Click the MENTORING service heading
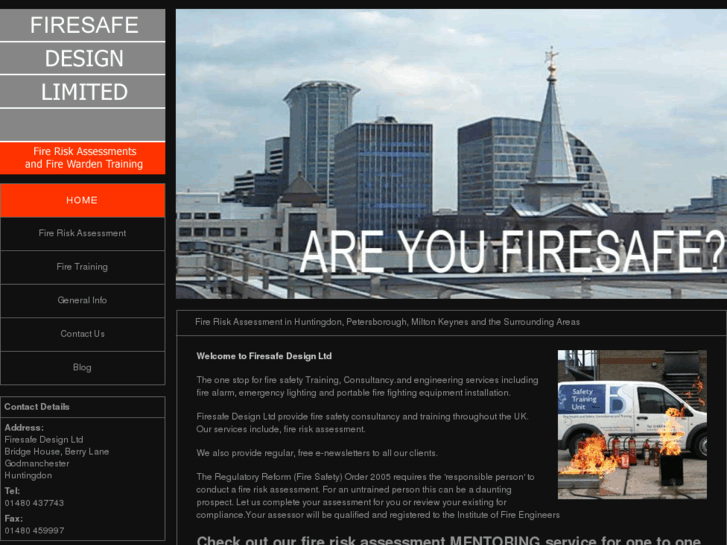Viewport: 727px width, 545px height. point(448,540)
